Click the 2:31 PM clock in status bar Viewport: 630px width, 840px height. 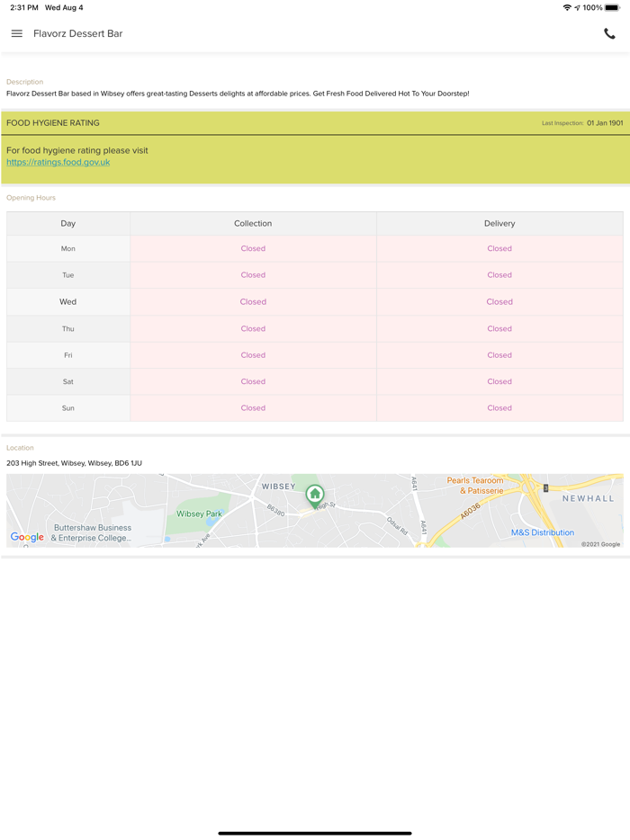(x=24, y=7)
